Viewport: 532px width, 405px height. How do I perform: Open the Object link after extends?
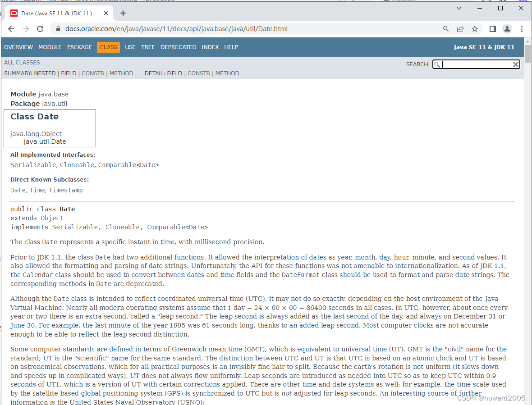[52, 218]
